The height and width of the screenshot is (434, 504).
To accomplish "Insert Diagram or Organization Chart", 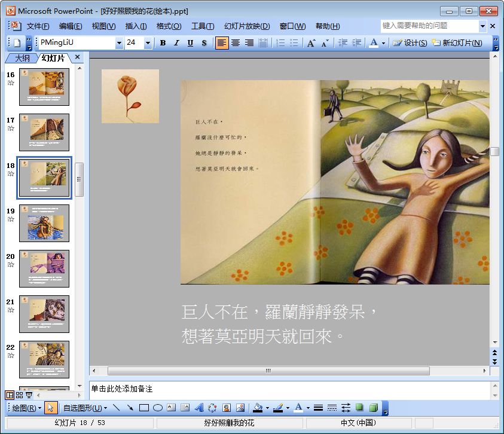I will (212, 408).
